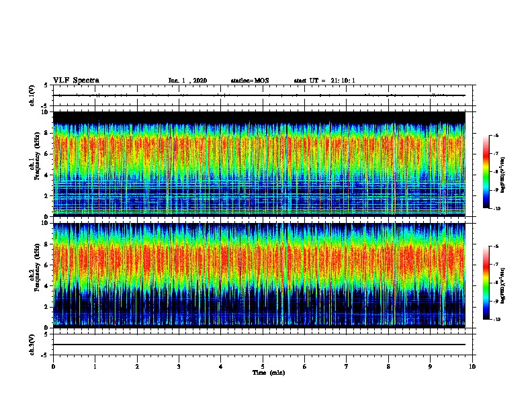Screen dimensions: 532x411
Task: Click the time axis tick label "10"
Action: (472, 367)
